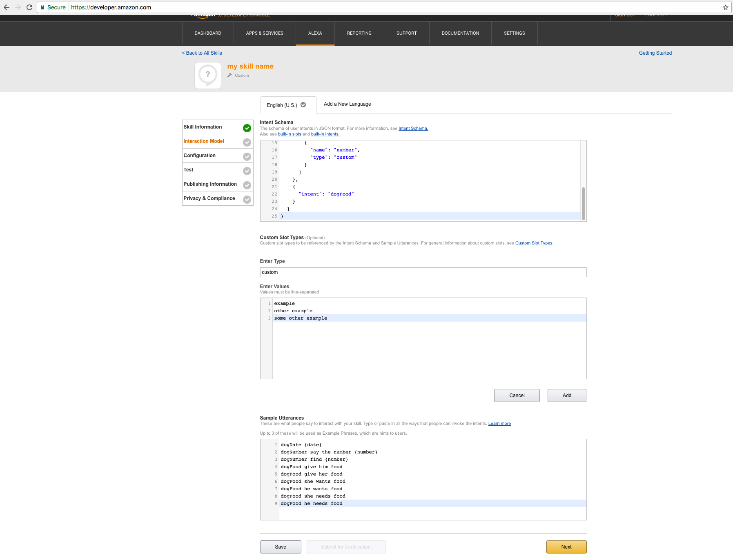Select the English (U.S.) language tab

coord(288,105)
